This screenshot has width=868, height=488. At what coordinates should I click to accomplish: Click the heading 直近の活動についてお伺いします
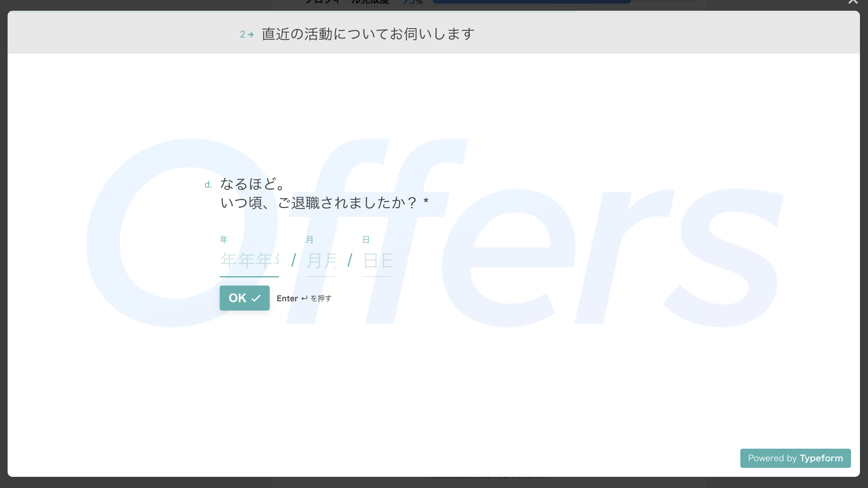click(x=368, y=34)
